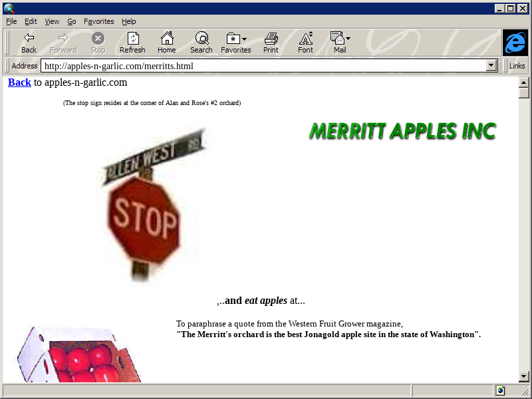Open the File menu

(x=11, y=21)
